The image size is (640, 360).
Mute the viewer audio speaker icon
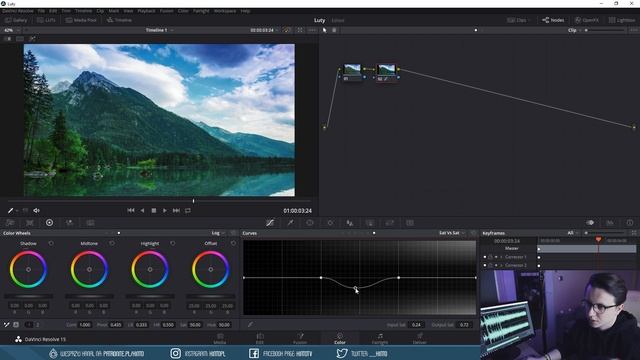coord(36,211)
